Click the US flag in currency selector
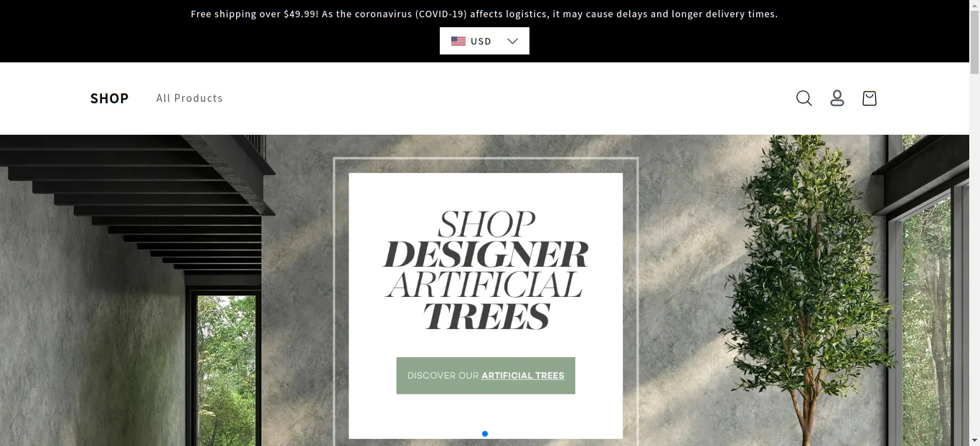The image size is (980, 446). click(x=458, y=41)
